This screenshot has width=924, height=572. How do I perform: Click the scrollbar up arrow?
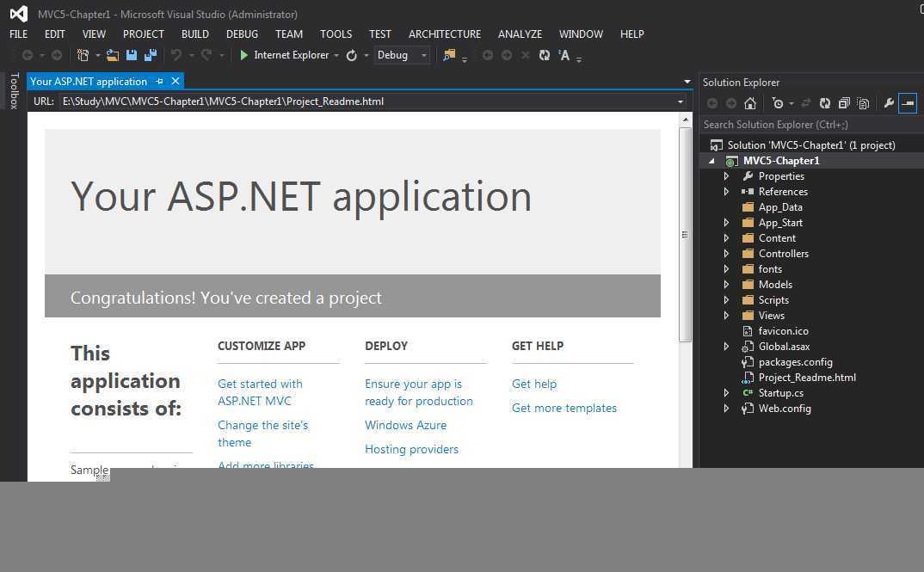click(685, 120)
